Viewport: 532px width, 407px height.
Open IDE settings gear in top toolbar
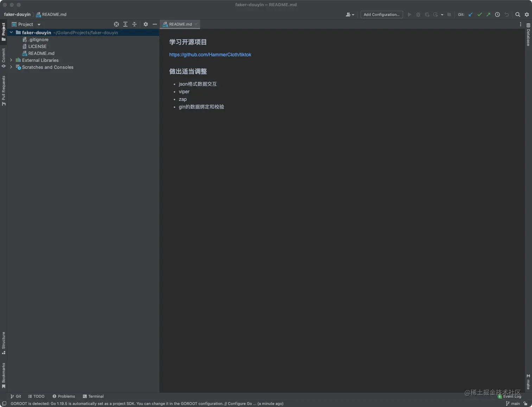[x=527, y=14]
